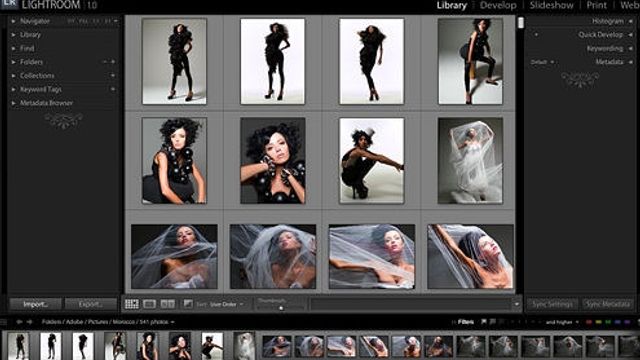This screenshot has height=360, width=640.
Task: Select the close-up portrait with hands near face
Action: click(273, 160)
